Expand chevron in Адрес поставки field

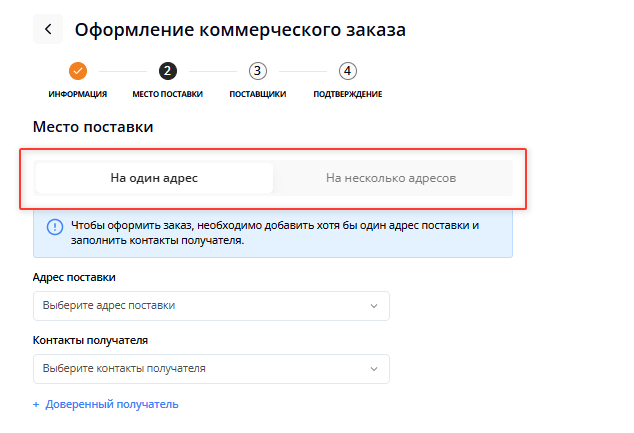374,306
